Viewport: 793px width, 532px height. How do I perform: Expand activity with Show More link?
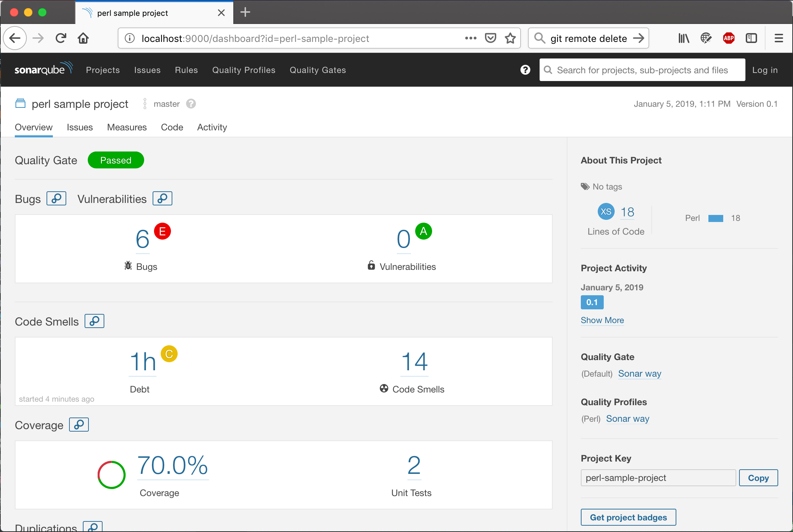[602, 320]
